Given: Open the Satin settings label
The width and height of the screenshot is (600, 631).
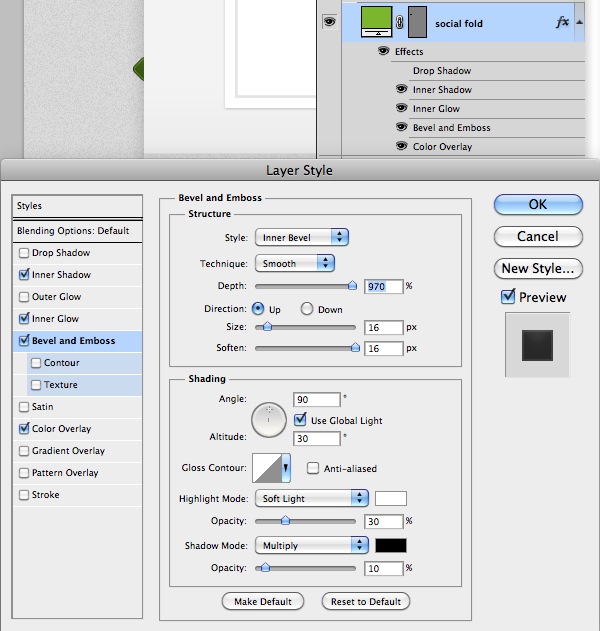Looking at the screenshot, I should tap(43, 407).
